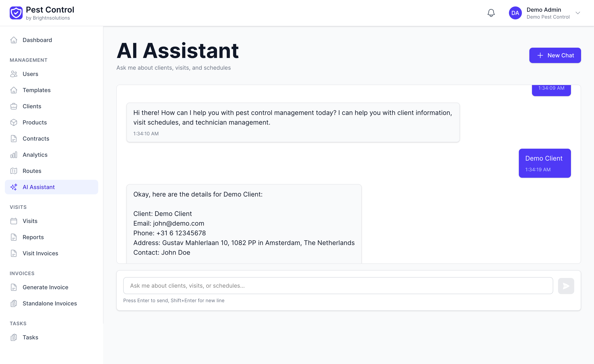Focus the chat message input field
This screenshot has height=364, width=594.
(338, 286)
